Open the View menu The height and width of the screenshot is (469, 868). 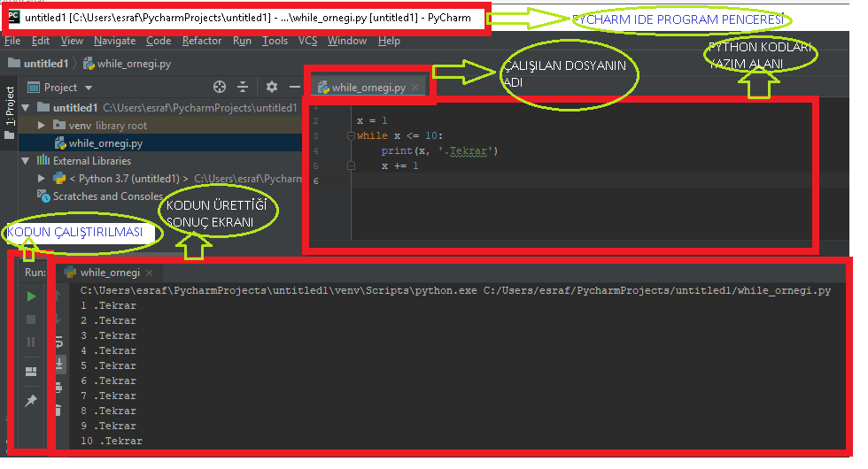(x=72, y=41)
